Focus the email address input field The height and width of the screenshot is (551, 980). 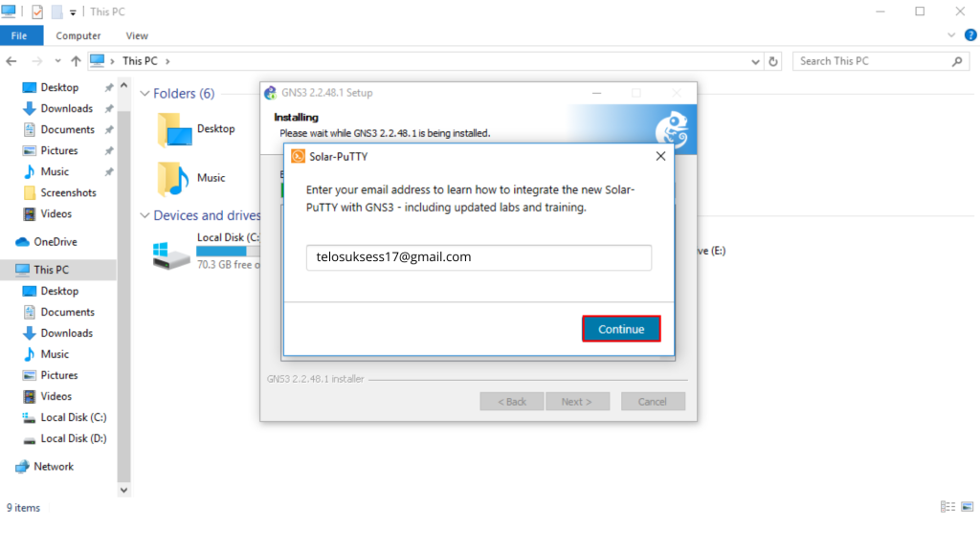[479, 257]
